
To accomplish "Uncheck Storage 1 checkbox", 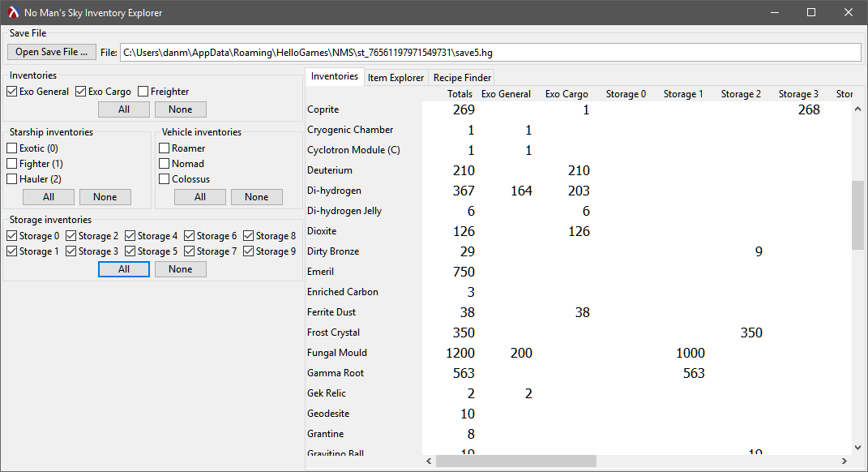I will coord(11,251).
